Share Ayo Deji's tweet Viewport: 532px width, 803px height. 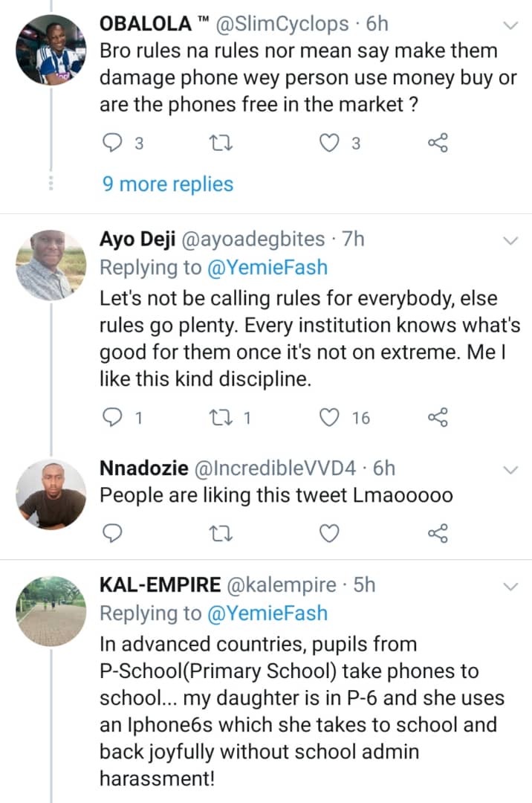[437, 418]
